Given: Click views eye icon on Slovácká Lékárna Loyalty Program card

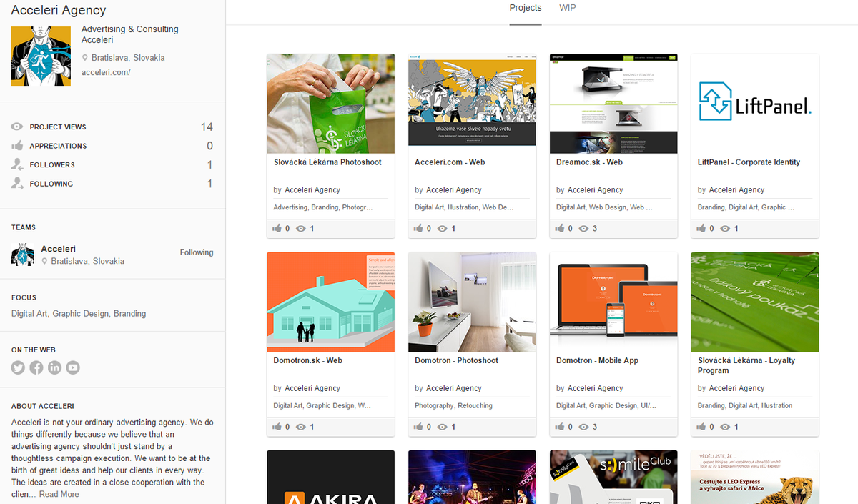Looking at the screenshot, I should [725, 427].
